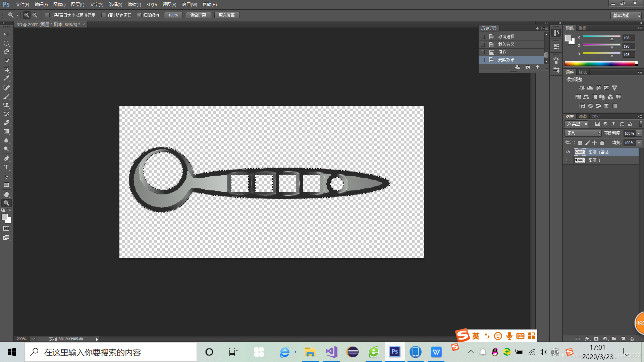Click the 适合屏幕 fit screen button
This screenshot has height=362, width=644.
tap(198, 15)
